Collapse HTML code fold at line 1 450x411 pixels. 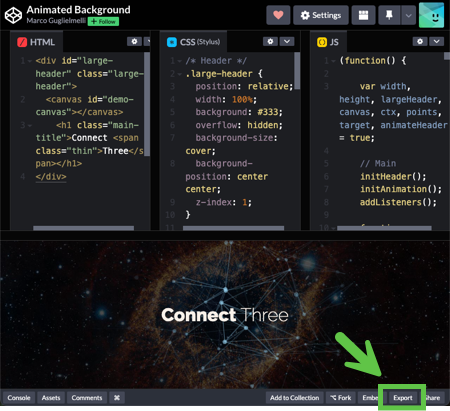[30, 61]
